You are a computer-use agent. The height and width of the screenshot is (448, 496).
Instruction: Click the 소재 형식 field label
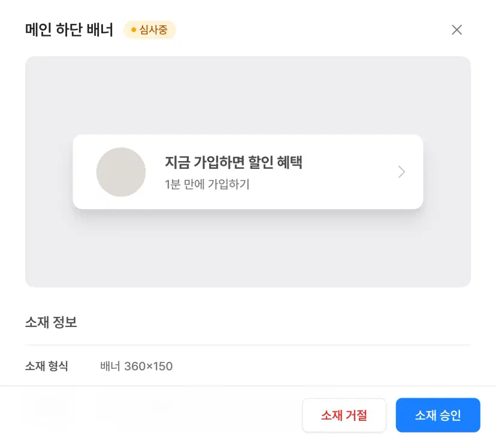47,366
